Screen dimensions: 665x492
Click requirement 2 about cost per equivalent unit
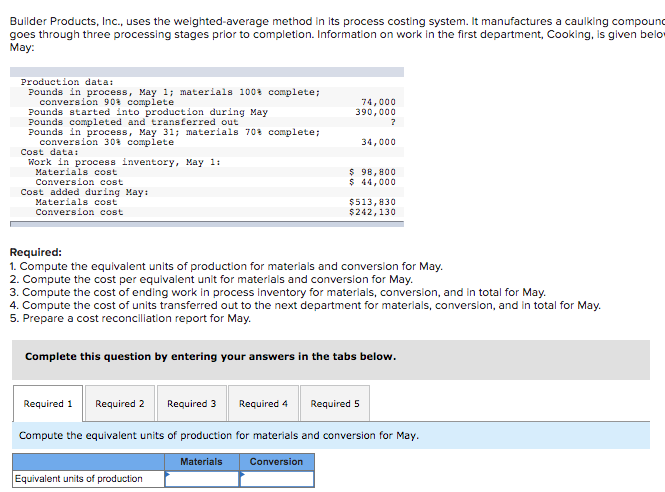tap(211, 280)
